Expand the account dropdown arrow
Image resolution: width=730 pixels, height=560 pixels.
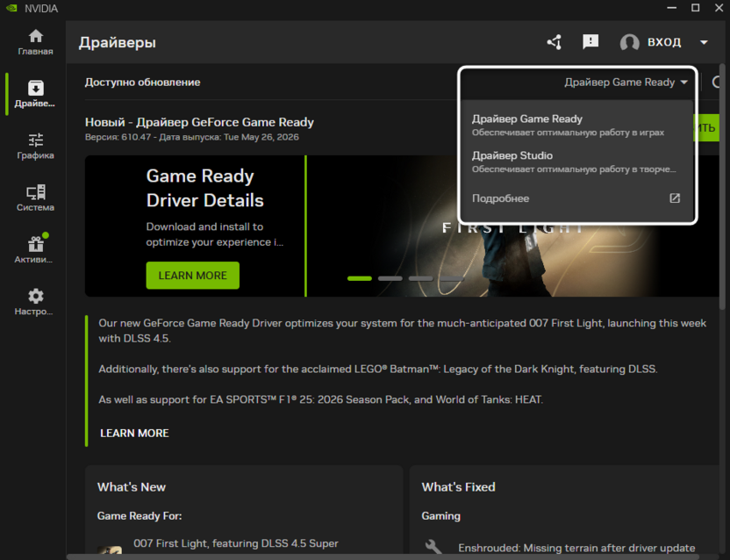[x=704, y=42]
